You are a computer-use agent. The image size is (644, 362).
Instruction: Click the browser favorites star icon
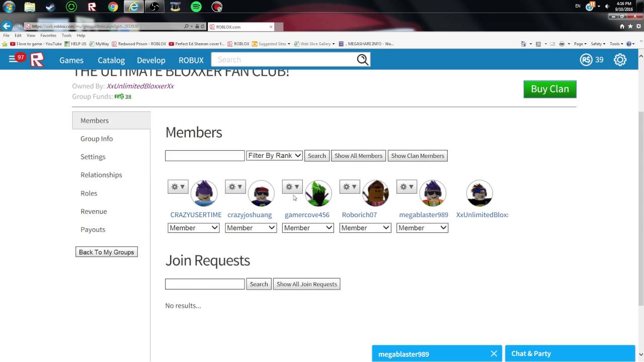click(x=630, y=27)
